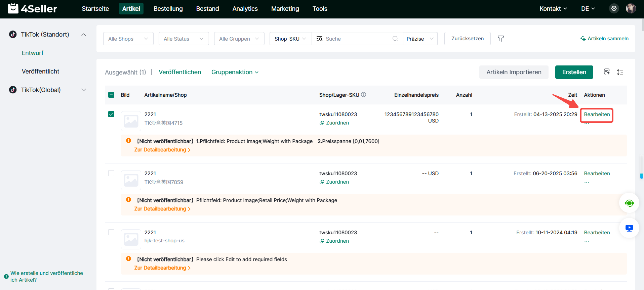Click the export list icon beside Erstellen
The height and width of the screenshot is (290, 644).
pos(606,72)
